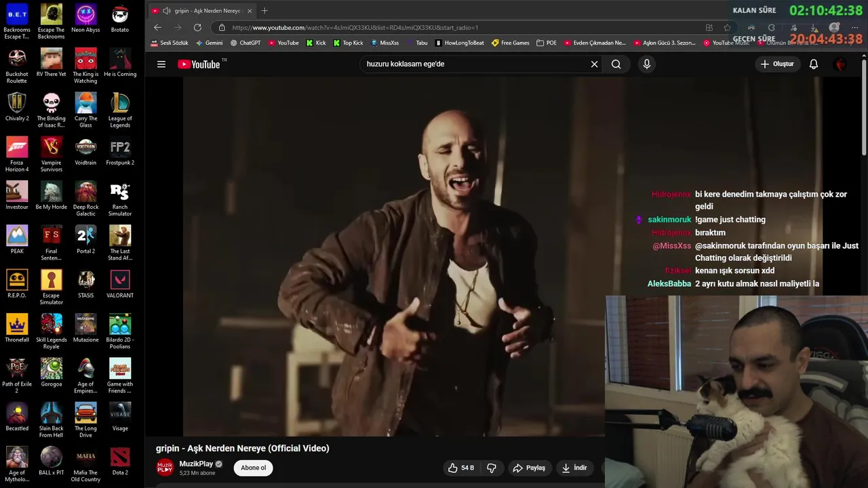Launch Neon Abyss from desktop
Viewport: 868px width, 488px height.
click(x=85, y=19)
